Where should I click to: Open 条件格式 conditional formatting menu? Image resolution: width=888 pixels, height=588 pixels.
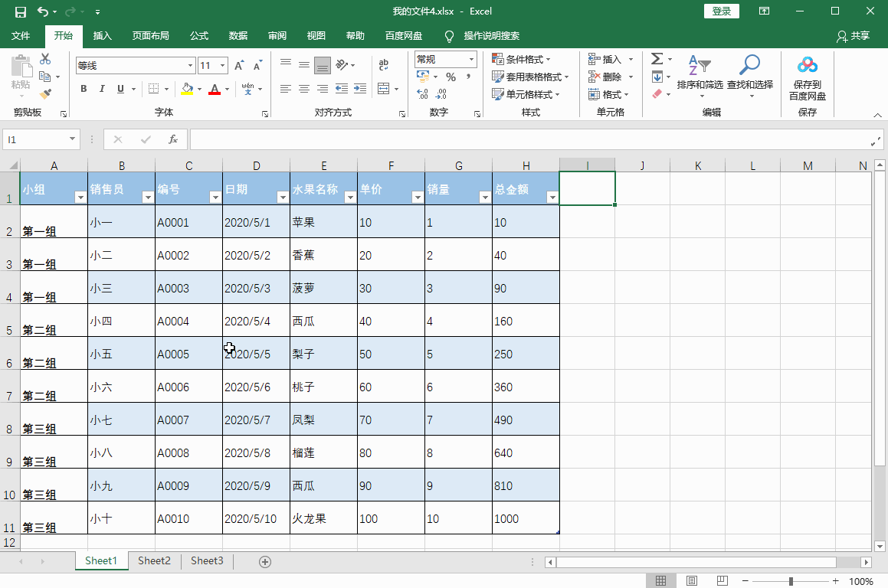coord(521,60)
